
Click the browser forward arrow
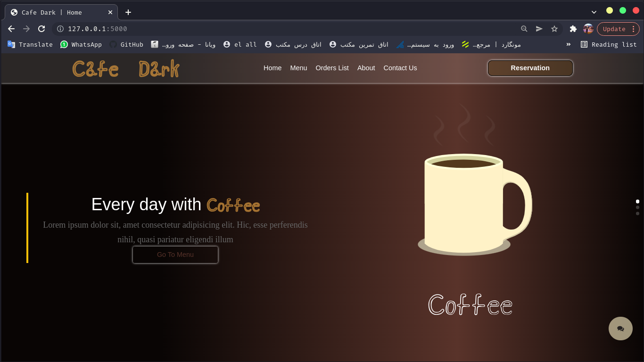pyautogui.click(x=26, y=29)
